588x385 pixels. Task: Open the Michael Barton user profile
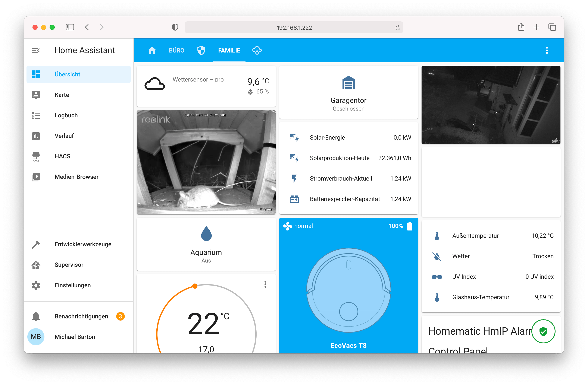(x=75, y=337)
